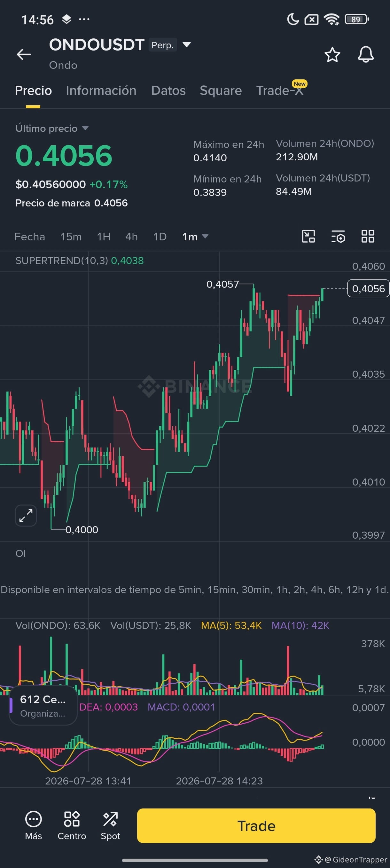Image resolution: width=390 pixels, height=868 pixels.
Task: Select the 4h timeframe
Action: coord(131,237)
